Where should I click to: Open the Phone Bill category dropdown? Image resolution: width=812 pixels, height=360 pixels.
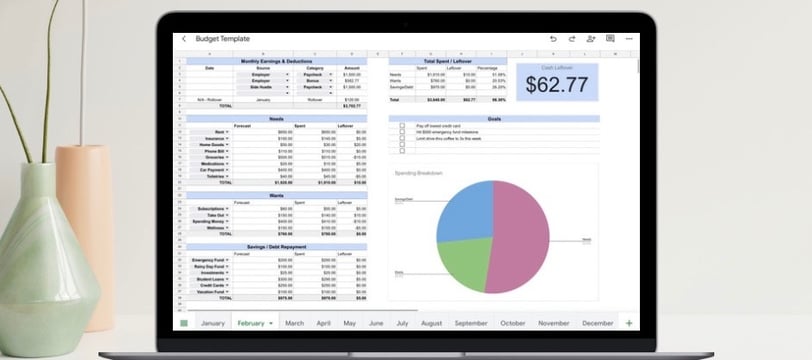pyautogui.click(x=227, y=151)
